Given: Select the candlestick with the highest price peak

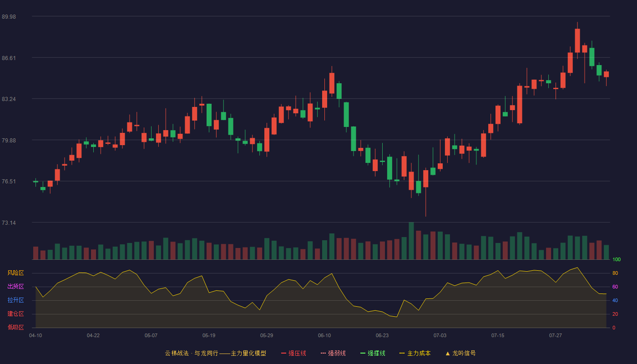Looking at the screenshot, I should pyautogui.click(x=577, y=40).
